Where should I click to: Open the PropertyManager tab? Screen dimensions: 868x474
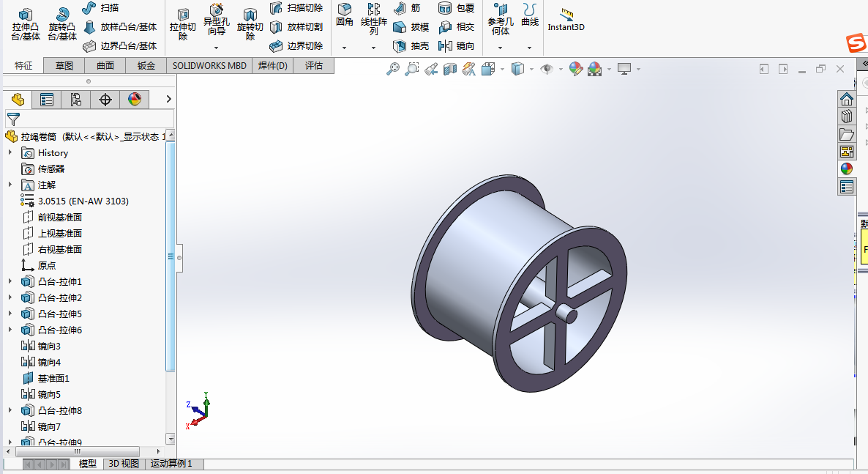(47, 100)
